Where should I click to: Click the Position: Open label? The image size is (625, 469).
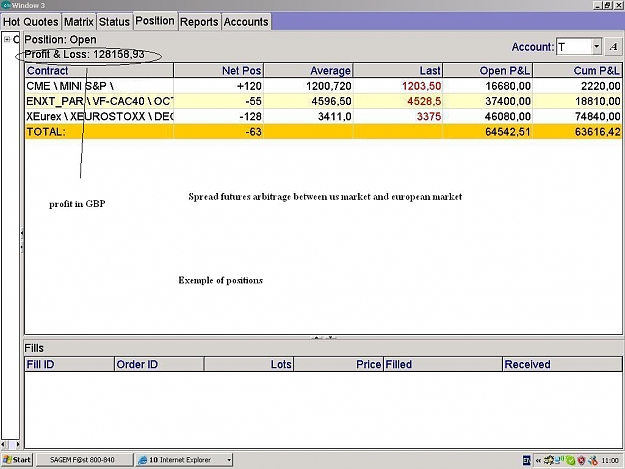[60, 39]
